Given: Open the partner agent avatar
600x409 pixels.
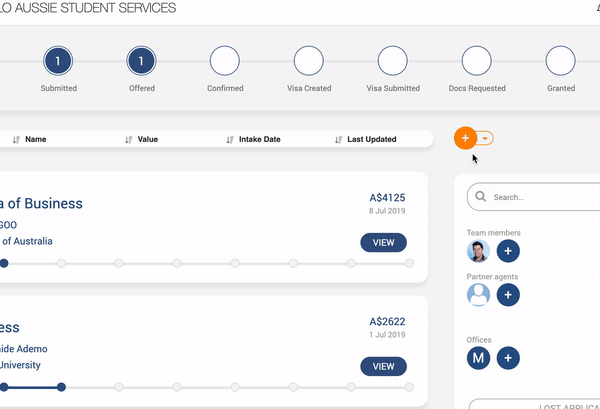Looking at the screenshot, I should 479,294.
